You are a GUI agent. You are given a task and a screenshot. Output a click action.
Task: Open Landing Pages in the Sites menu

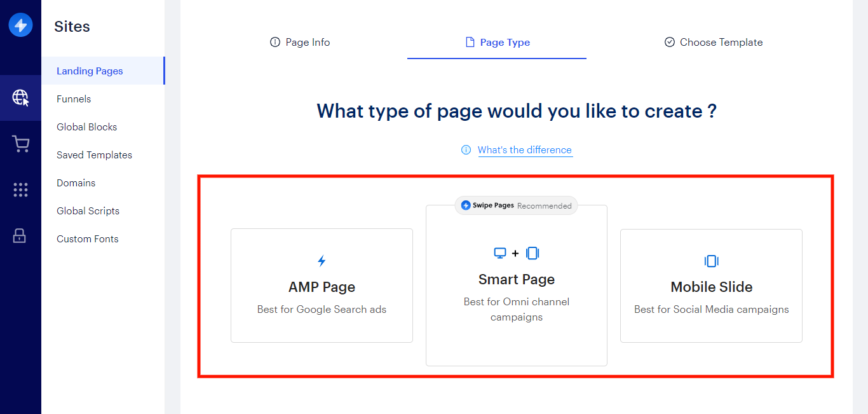[x=103, y=71]
